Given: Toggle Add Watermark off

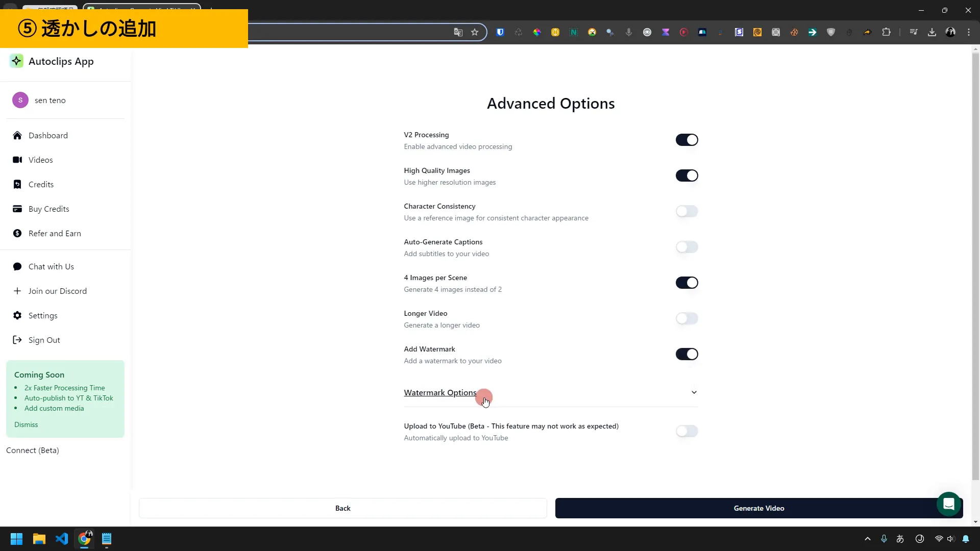Looking at the screenshot, I should pyautogui.click(x=687, y=354).
